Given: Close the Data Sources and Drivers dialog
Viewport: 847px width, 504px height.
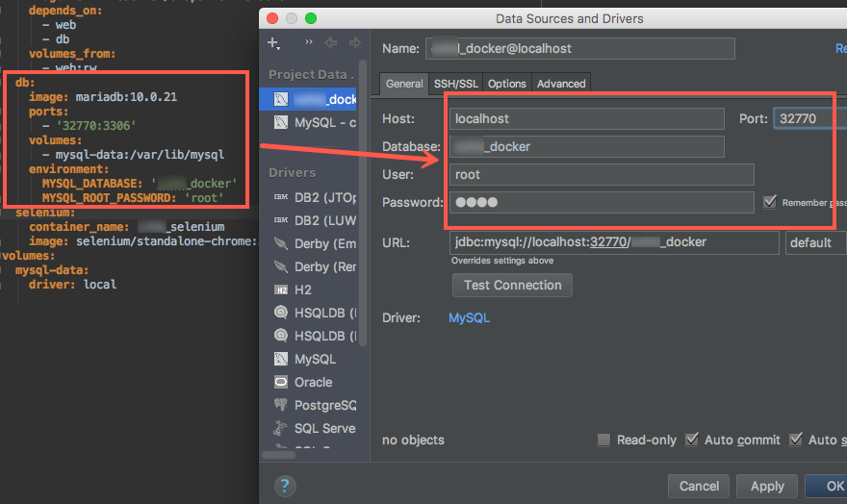Looking at the screenshot, I should [x=272, y=18].
